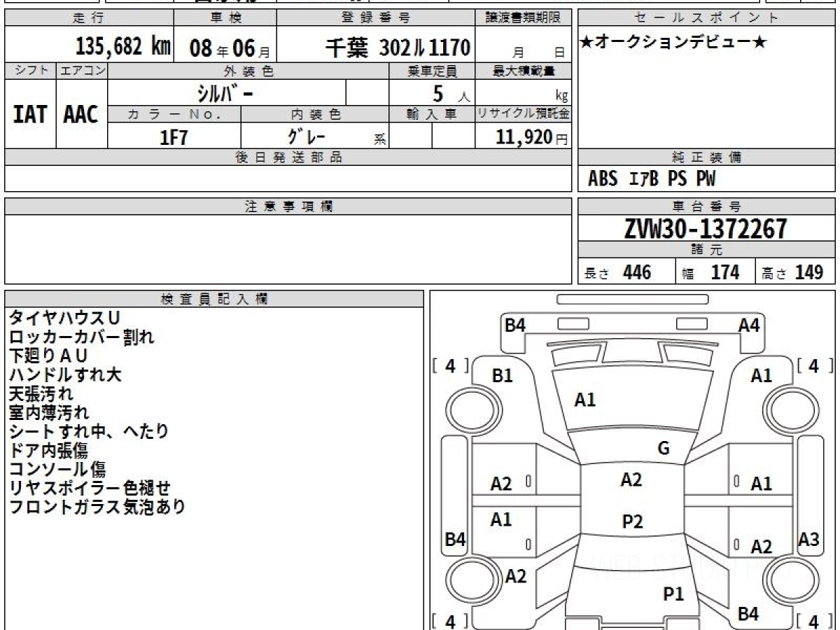Select the recycle deposit 11,920円
840x630 pixels.
tap(532, 136)
